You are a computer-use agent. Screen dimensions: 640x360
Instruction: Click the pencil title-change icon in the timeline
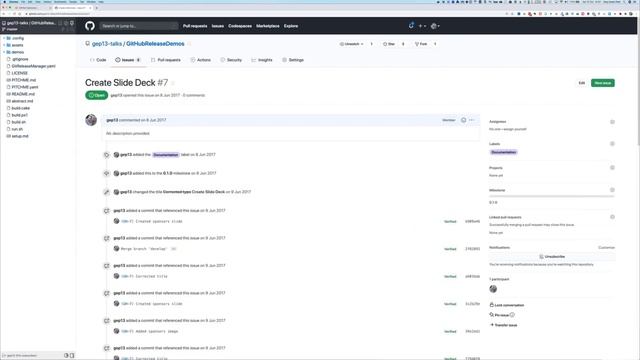(107, 192)
